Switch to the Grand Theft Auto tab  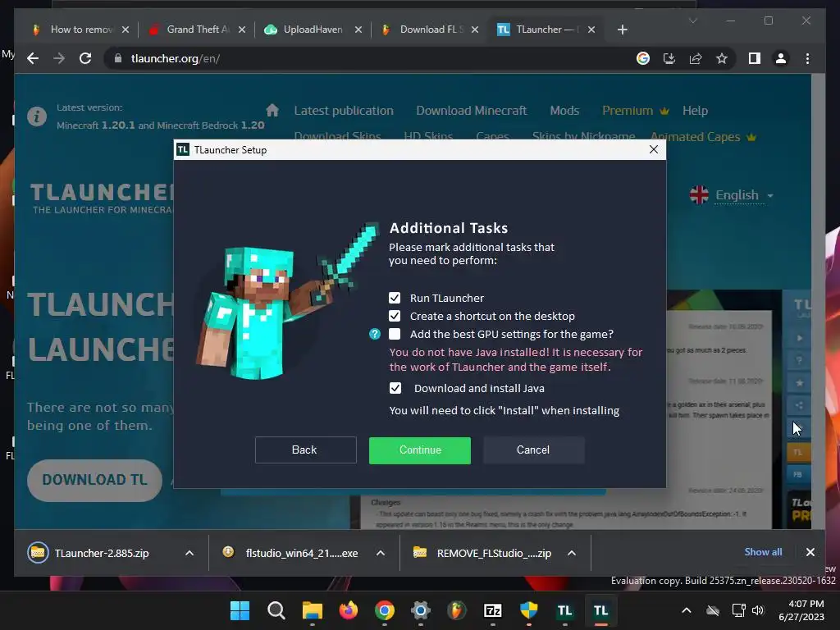coord(196,30)
